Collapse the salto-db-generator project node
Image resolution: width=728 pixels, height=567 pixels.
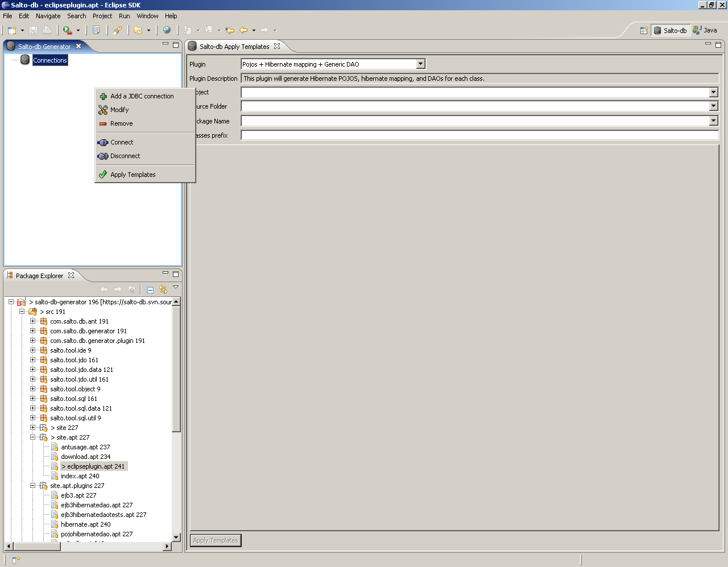[11, 302]
